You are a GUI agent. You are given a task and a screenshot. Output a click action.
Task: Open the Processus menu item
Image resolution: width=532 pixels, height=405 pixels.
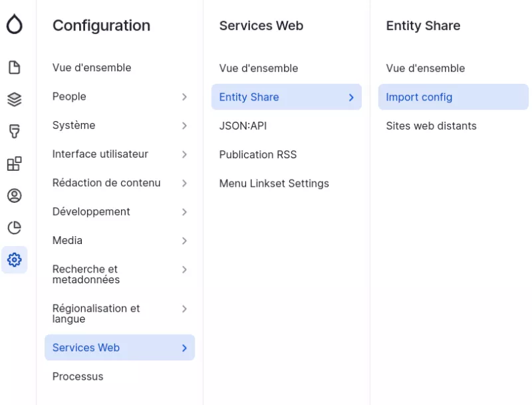pos(78,376)
